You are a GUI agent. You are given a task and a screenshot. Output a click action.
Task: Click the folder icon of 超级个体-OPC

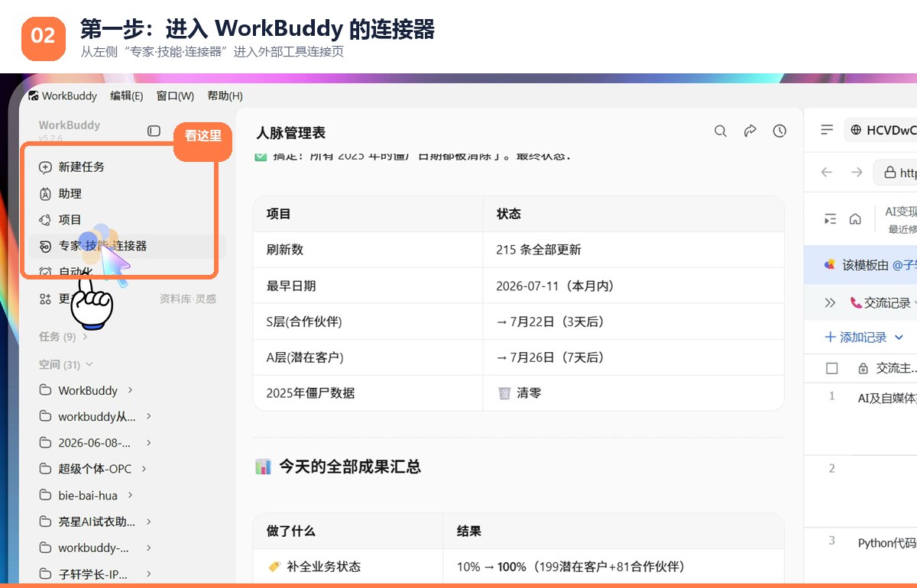[46, 469]
